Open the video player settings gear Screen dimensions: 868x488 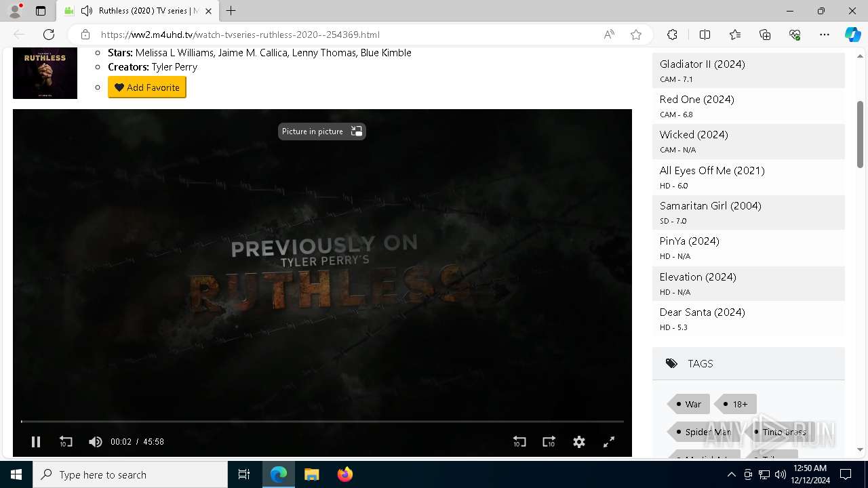click(x=579, y=442)
